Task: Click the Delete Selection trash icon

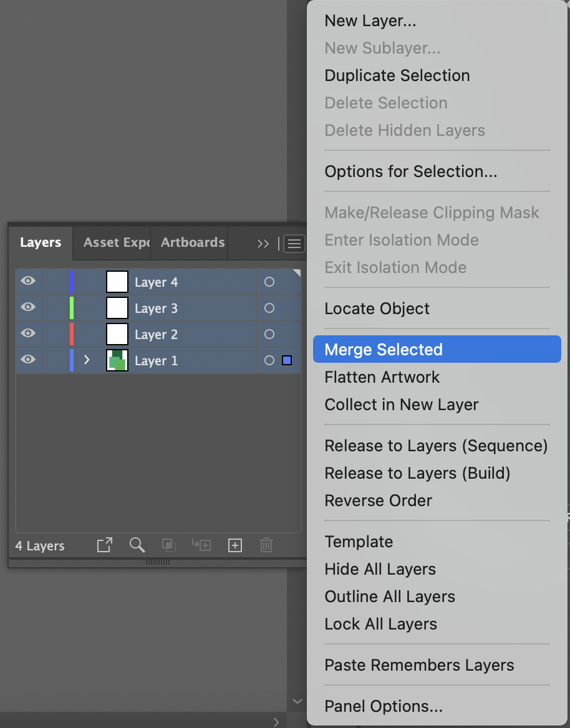Action: tap(266, 545)
